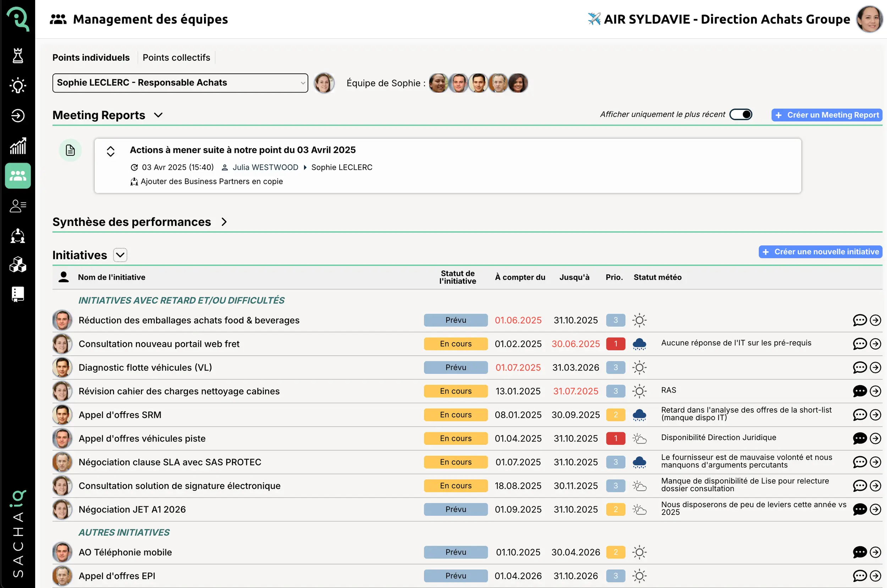This screenshot has width=887, height=588.
Task: Click rain cloud weather status for Négociation clause SLA
Action: coord(639,462)
